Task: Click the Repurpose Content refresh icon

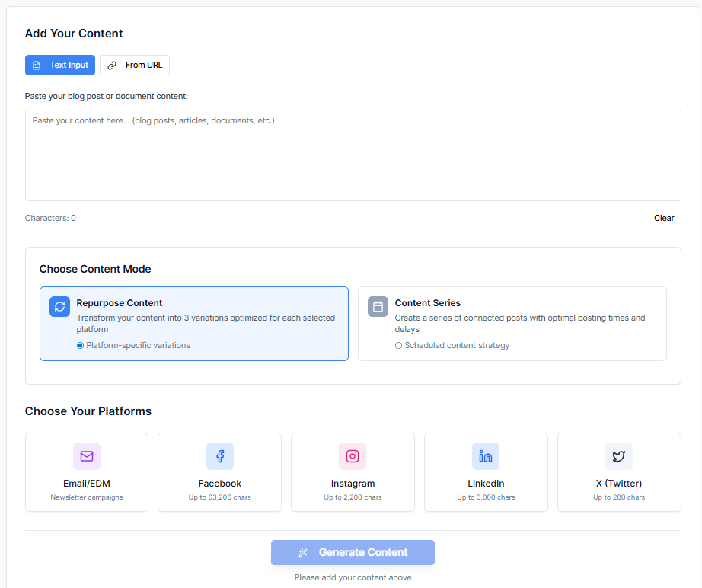Action: pos(59,306)
